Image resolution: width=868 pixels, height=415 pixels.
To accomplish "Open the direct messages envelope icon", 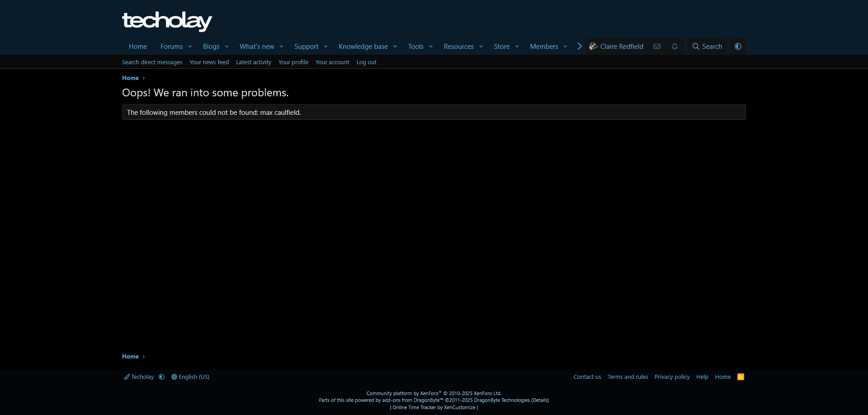I will (x=657, y=47).
